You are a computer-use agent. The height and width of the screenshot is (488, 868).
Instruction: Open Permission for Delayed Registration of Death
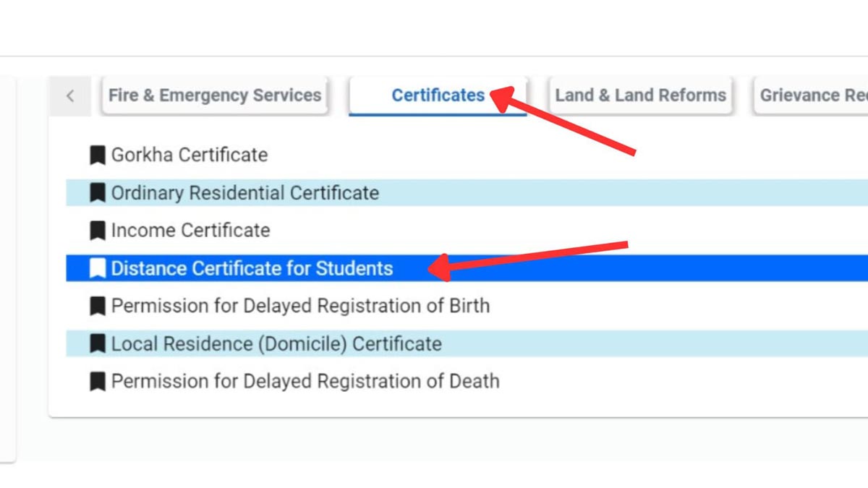305,381
